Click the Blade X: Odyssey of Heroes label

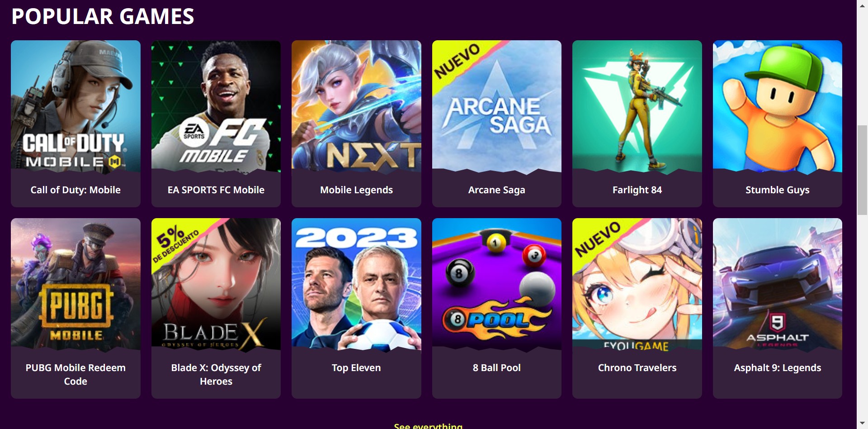point(216,374)
